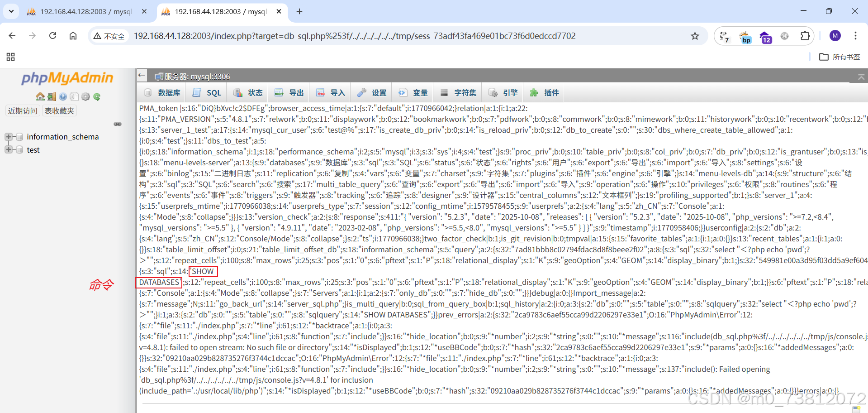Click the phpMyAdmin logo
Viewport: 868px width, 413px height.
pyautogui.click(x=67, y=78)
